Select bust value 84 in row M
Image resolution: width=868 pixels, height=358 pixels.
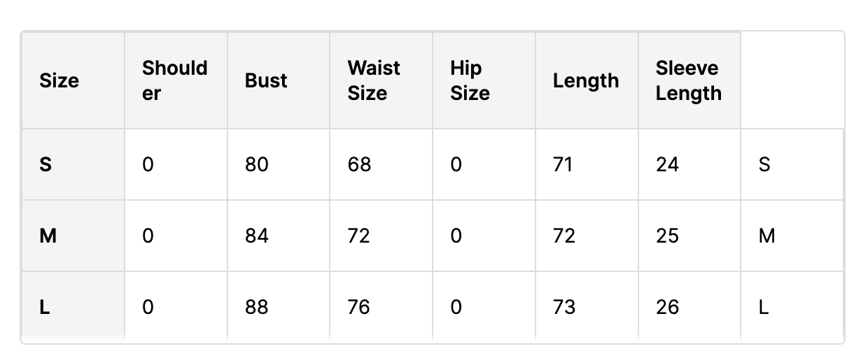click(x=257, y=236)
